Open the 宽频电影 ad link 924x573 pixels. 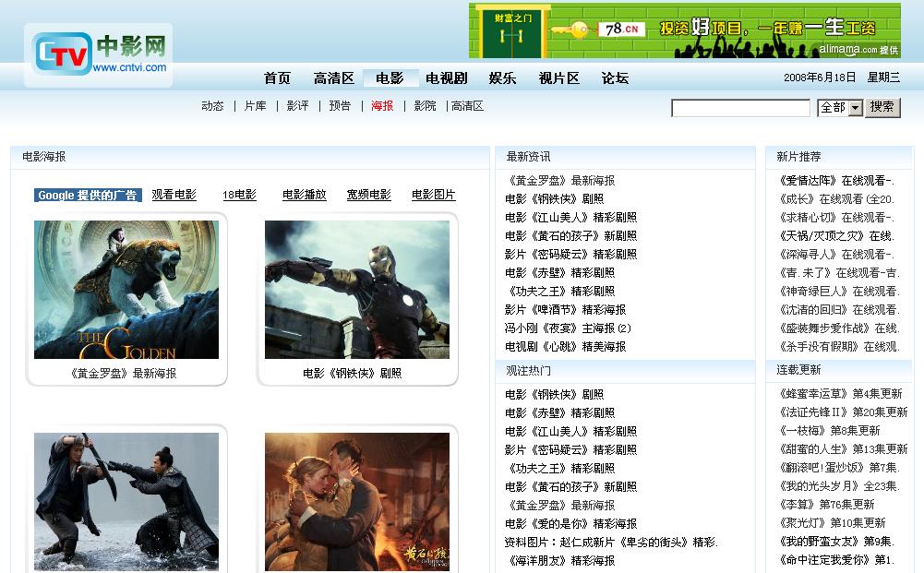pyautogui.click(x=369, y=195)
